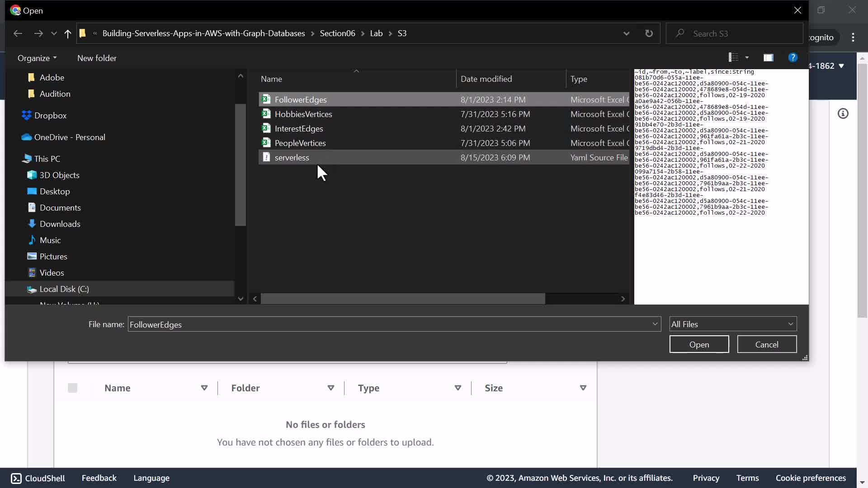Expand the File name history dropdown
This screenshot has height=488, width=868.
click(655, 324)
